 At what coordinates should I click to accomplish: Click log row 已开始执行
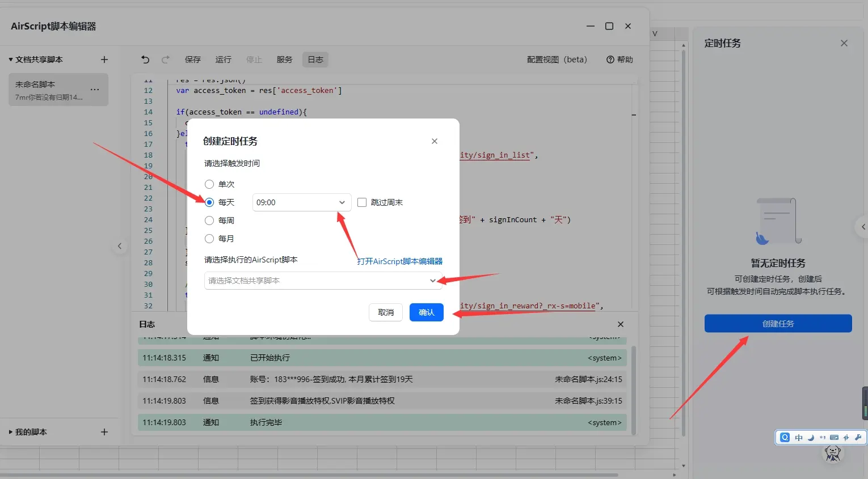pyautogui.click(x=382, y=358)
